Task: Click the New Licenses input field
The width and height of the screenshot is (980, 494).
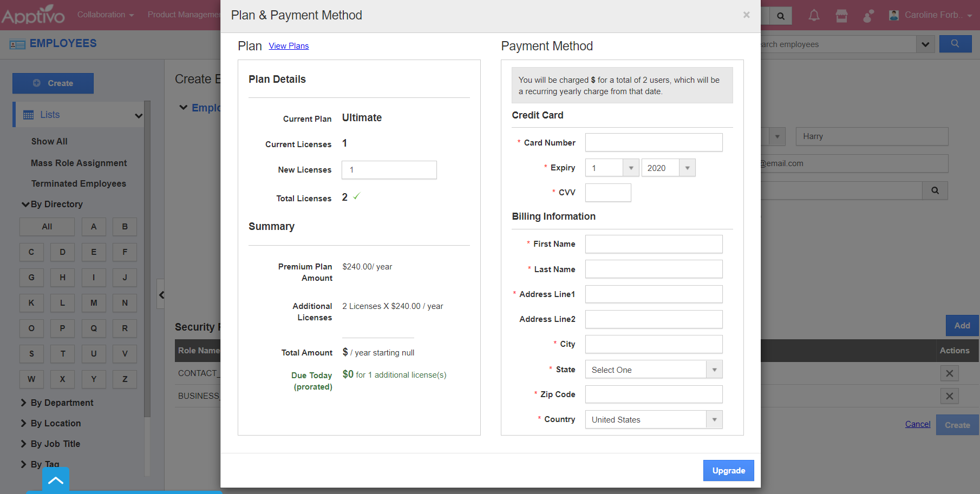Action: (x=389, y=170)
